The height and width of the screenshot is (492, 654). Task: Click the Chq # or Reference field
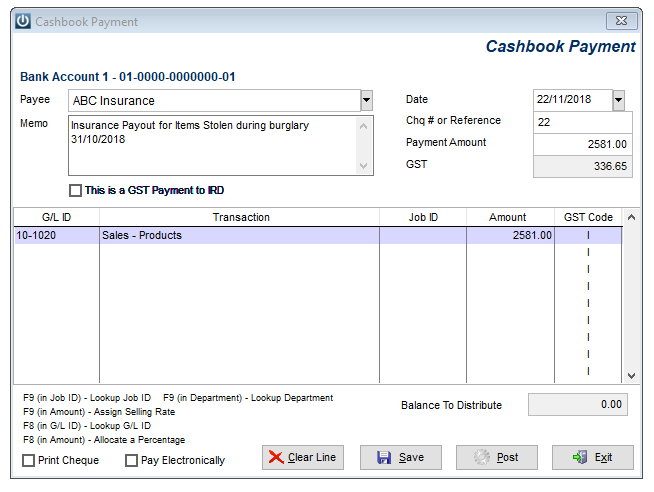click(x=583, y=122)
